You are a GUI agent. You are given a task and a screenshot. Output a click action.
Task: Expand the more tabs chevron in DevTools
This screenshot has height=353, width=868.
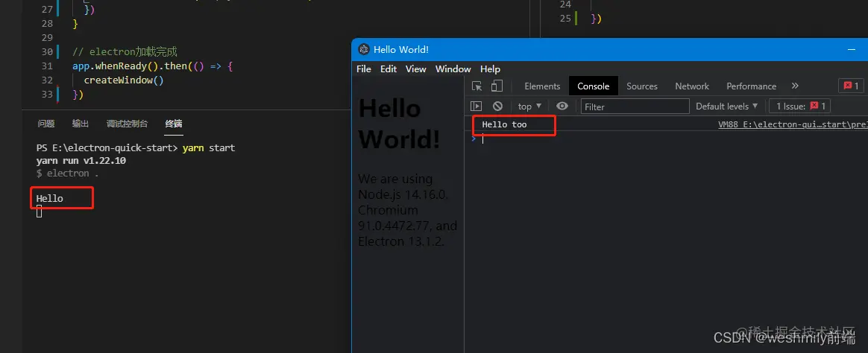pos(795,86)
